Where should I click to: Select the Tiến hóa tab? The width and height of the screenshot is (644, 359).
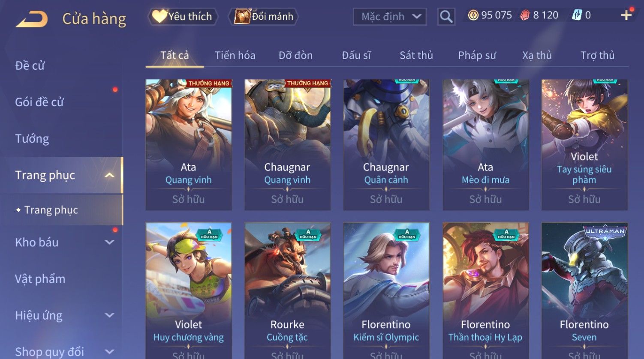[235, 55]
